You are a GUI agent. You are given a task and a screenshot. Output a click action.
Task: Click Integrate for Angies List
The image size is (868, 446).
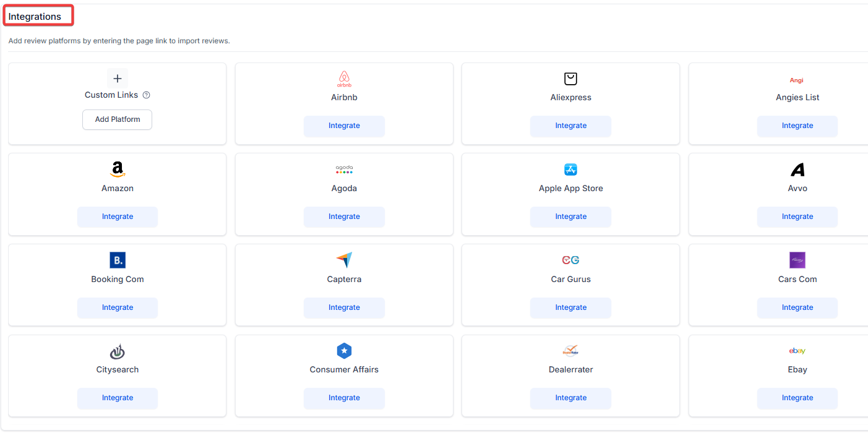click(797, 126)
